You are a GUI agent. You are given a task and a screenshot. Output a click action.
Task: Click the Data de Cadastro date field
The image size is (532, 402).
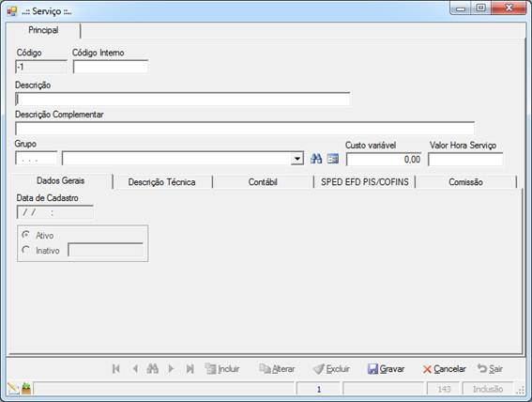pos(55,212)
